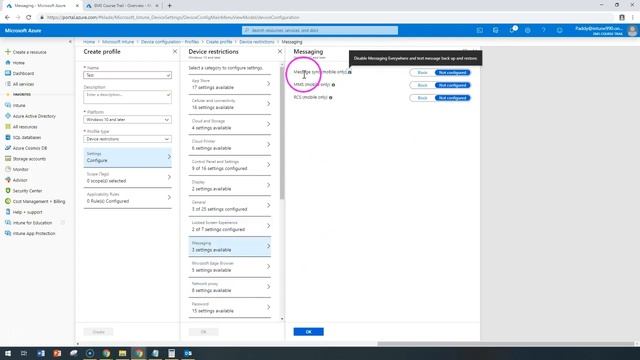Click the Azure search resources box

[x=320, y=30]
